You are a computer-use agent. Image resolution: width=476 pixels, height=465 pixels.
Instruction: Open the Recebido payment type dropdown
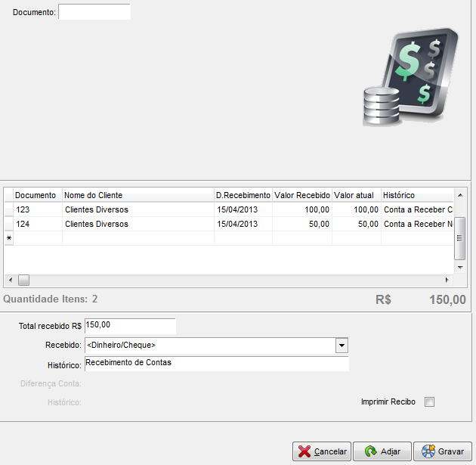(342, 346)
